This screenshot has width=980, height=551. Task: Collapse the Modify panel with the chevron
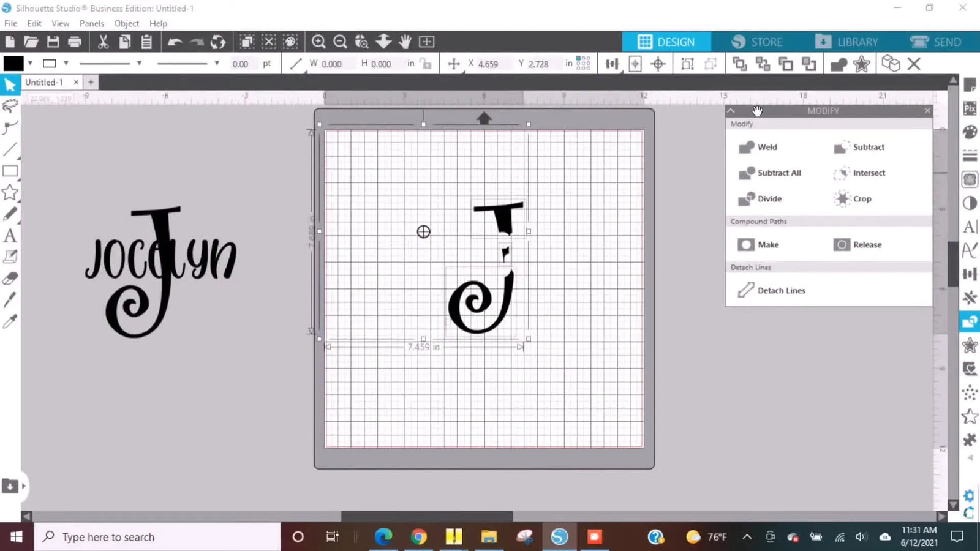[731, 111]
